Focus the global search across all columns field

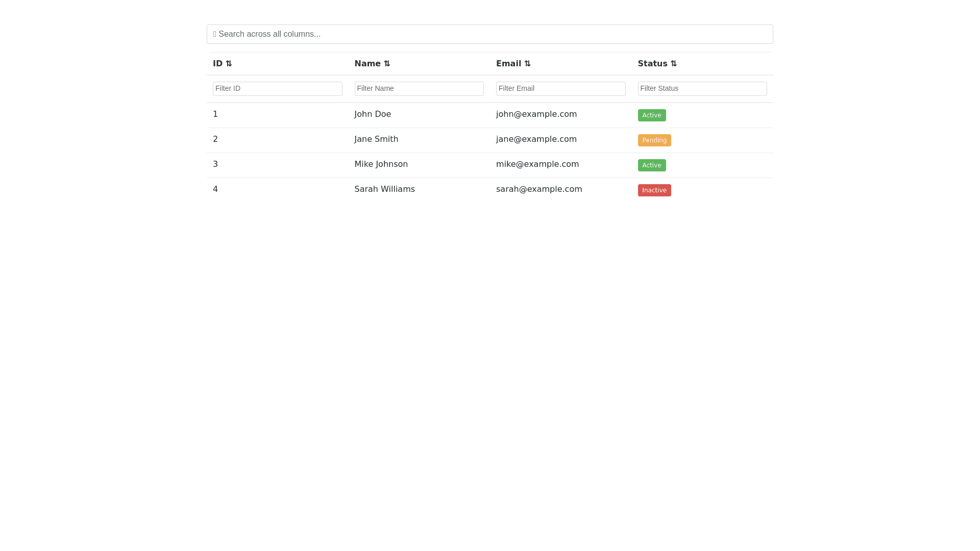pyautogui.click(x=490, y=34)
